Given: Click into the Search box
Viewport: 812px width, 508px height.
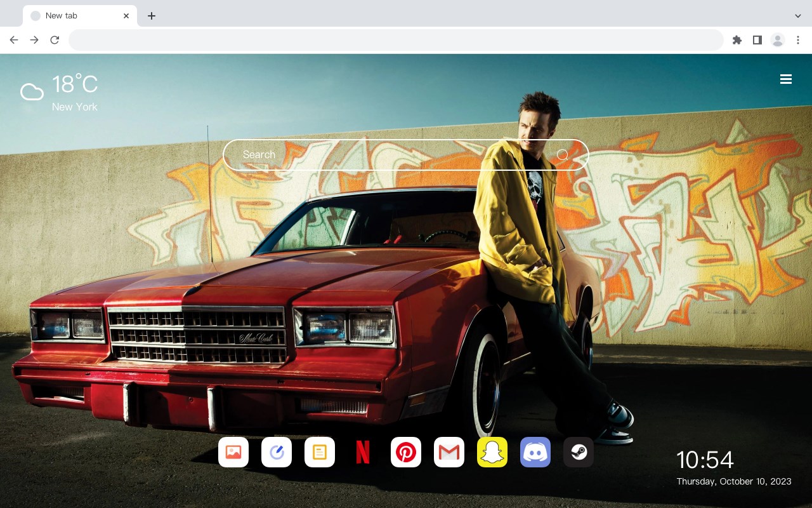Looking at the screenshot, I should [406, 155].
